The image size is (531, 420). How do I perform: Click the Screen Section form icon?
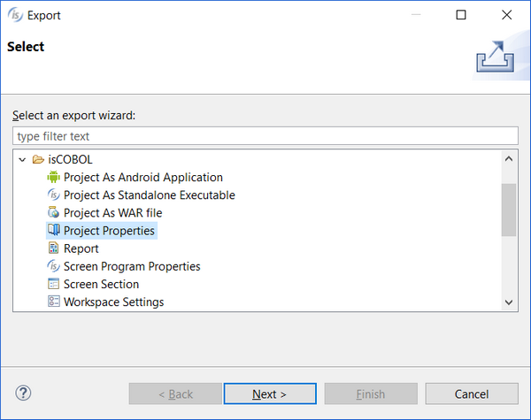(x=53, y=284)
